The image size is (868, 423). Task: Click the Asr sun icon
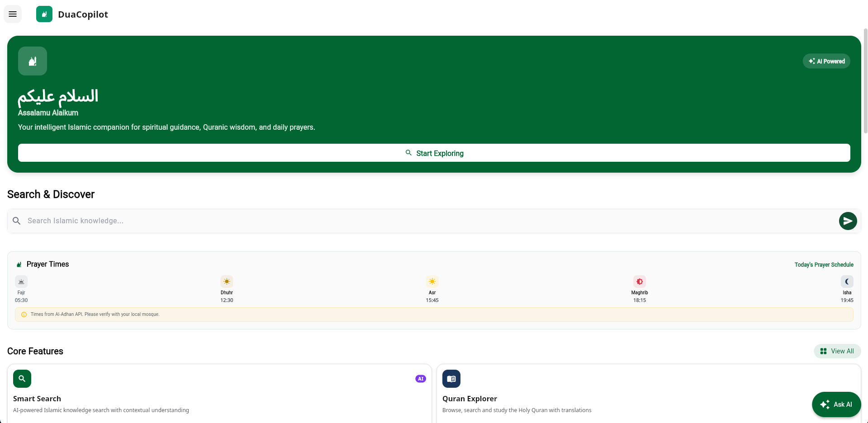pos(432,282)
